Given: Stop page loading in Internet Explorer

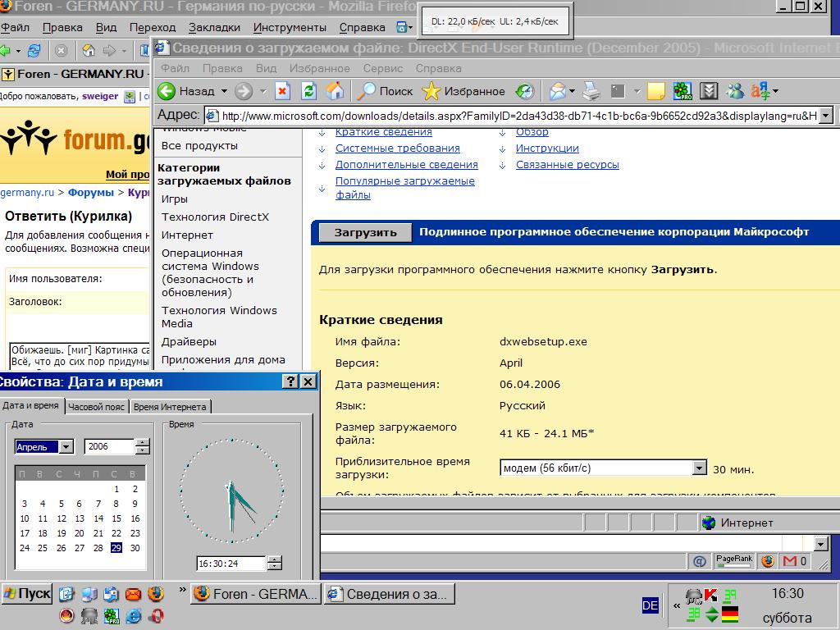Looking at the screenshot, I should pyautogui.click(x=282, y=91).
